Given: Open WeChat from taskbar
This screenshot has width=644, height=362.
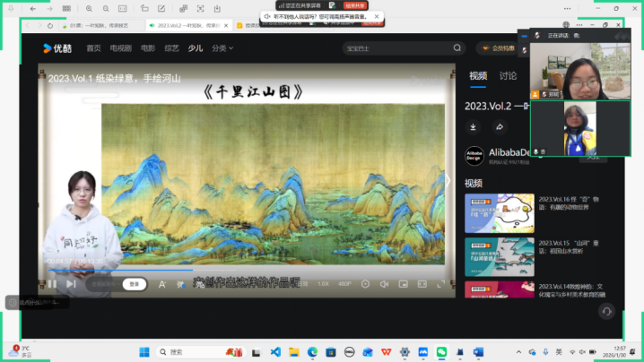Looking at the screenshot, I should [441, 352].
